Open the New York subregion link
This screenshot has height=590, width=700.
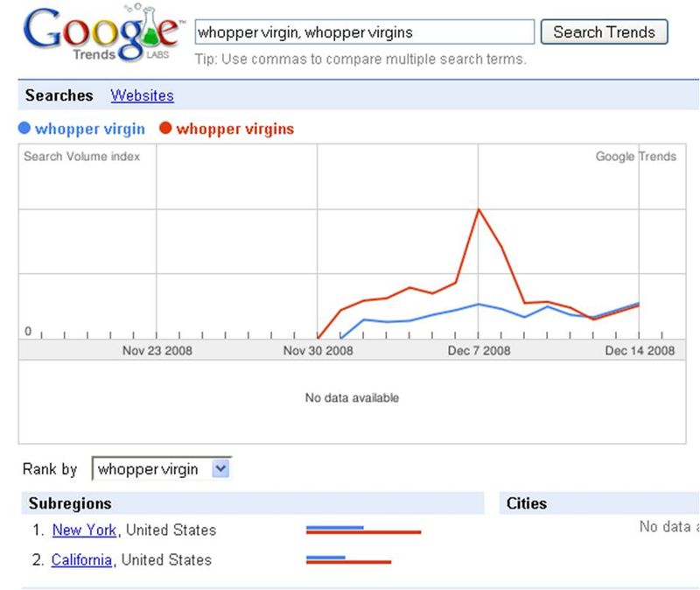tap(84, 530)
